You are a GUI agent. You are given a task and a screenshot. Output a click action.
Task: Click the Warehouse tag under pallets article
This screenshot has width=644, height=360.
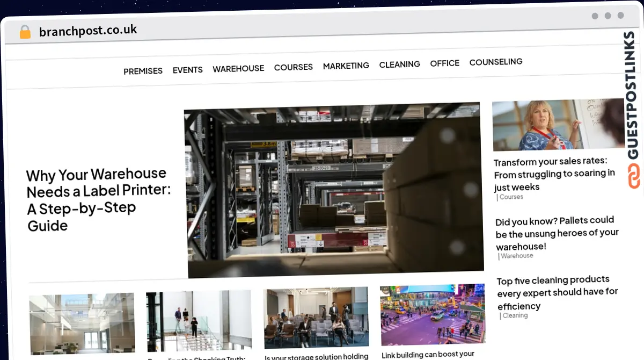(516, 256)
